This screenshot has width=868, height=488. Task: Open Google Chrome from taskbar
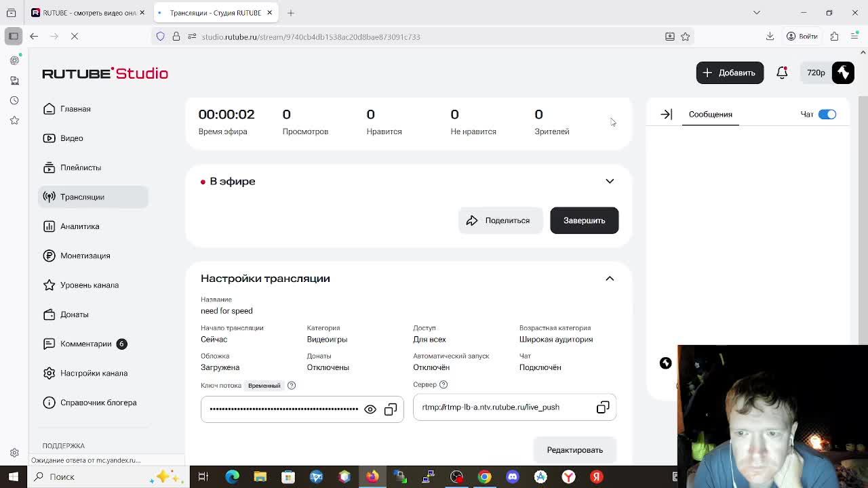[484, 476]
